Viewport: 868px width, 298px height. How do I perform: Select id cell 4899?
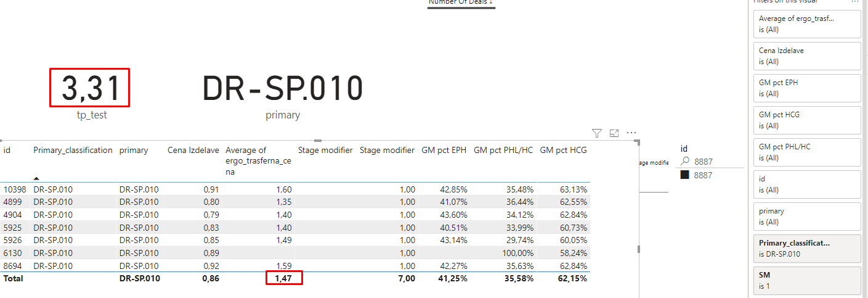point(12,202)
